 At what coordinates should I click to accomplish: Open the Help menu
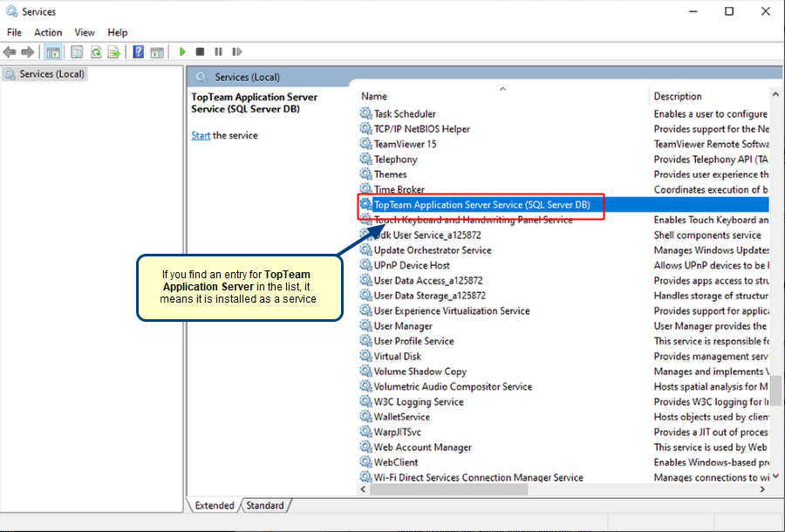pyautogui.click(x=118, y=32)
